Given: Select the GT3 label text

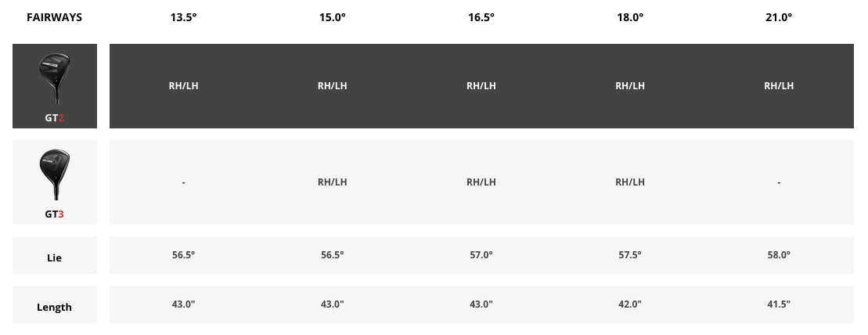Looking at the screenshot, I should click(54, 214).
